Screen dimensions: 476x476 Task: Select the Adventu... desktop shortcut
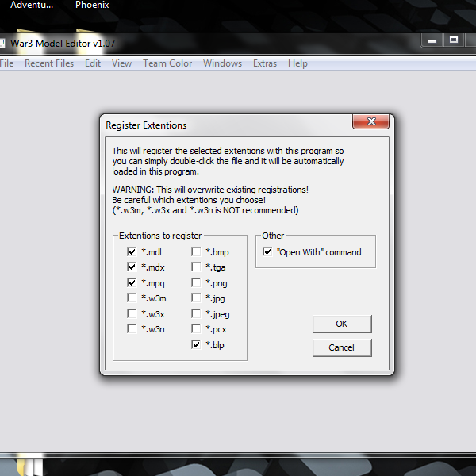tap(32, 5)
